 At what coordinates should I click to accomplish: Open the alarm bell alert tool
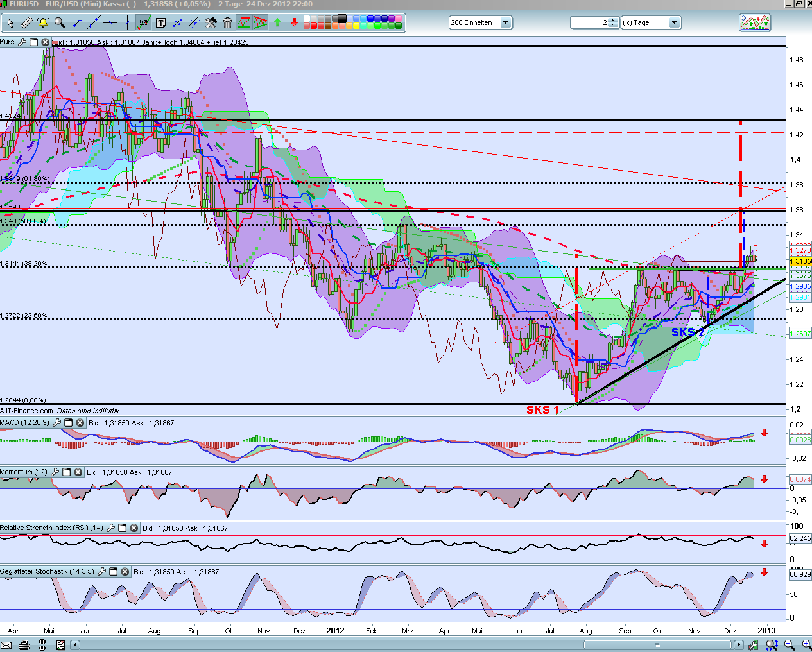pos(43,22)
